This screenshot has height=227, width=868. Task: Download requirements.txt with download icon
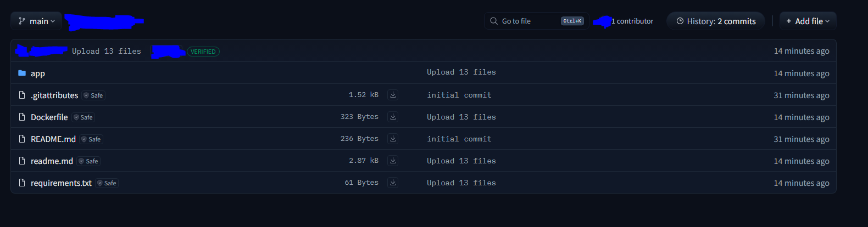pos(393,183)
